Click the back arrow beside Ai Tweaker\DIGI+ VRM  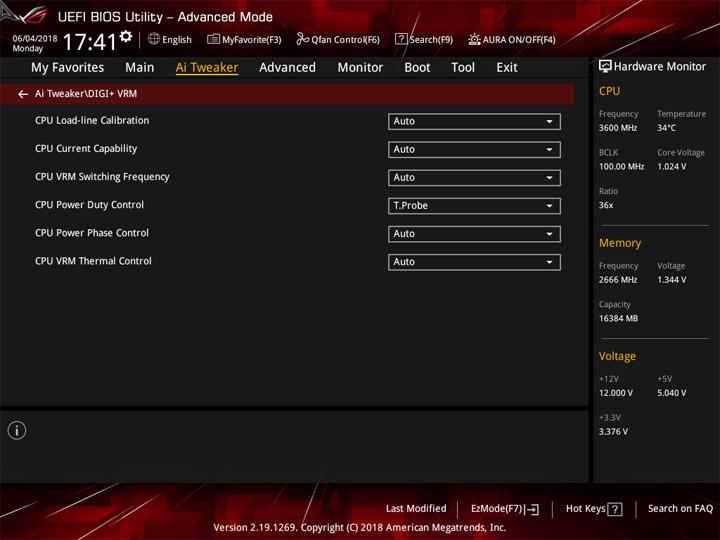22,94
